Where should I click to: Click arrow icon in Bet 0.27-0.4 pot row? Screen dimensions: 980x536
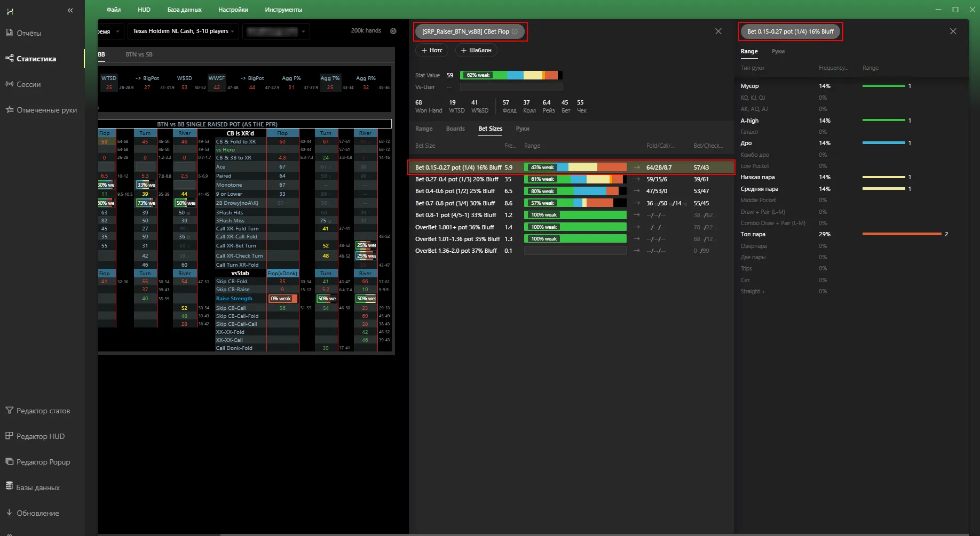click(x=636, y=179)
